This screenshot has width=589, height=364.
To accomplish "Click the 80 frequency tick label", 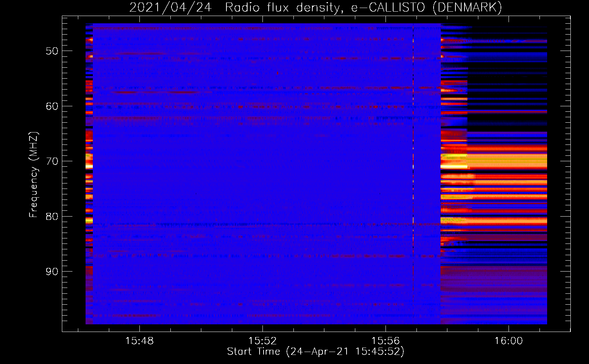I will [x=52, y=216].
